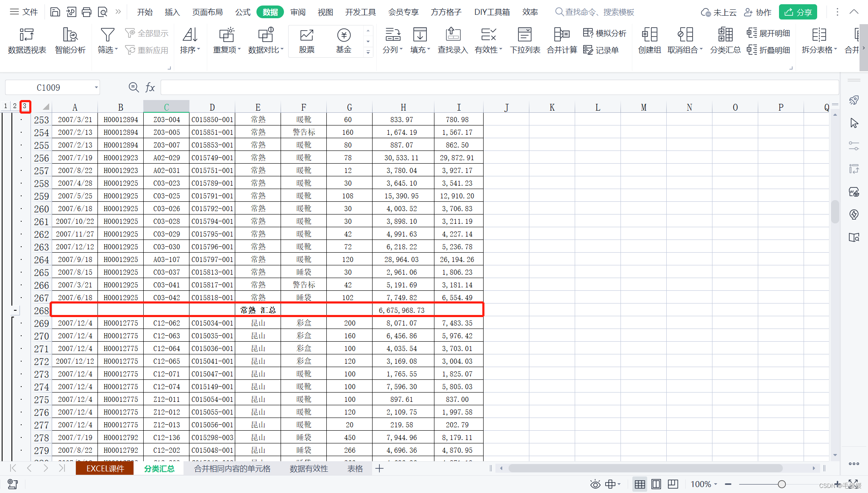
Task: Collapse the 常熟 汇总 group with minus button
Action: (x=15, y=310)
